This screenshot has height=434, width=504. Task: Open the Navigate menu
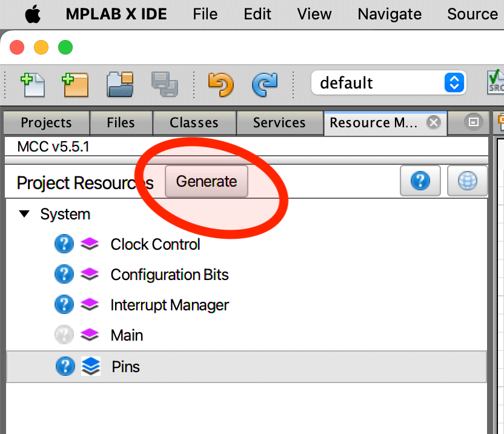390,14
